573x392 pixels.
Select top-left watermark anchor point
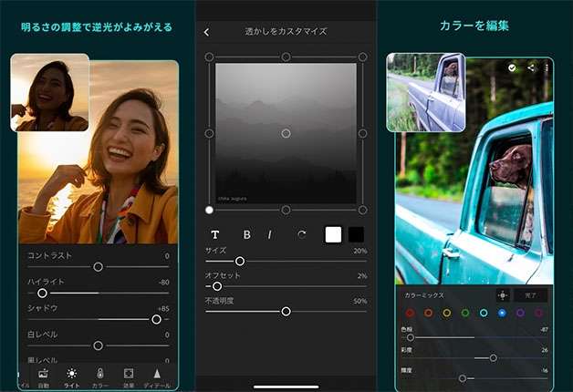(x=209, y=57)
